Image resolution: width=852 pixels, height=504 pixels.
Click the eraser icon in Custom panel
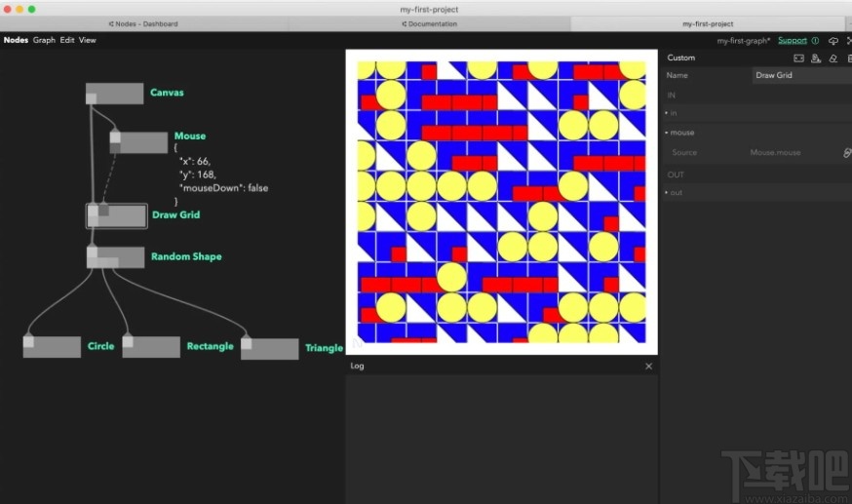point(833,58)
